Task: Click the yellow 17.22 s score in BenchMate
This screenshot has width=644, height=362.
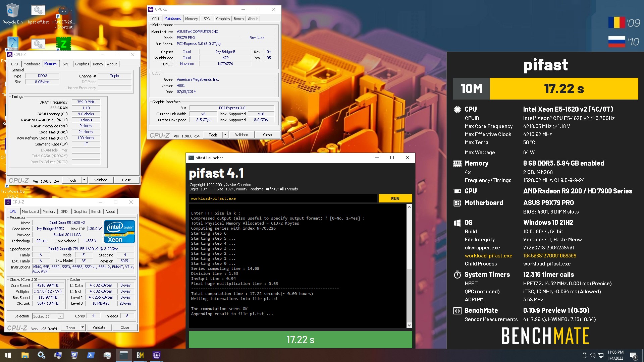Action: click(564, 89)
